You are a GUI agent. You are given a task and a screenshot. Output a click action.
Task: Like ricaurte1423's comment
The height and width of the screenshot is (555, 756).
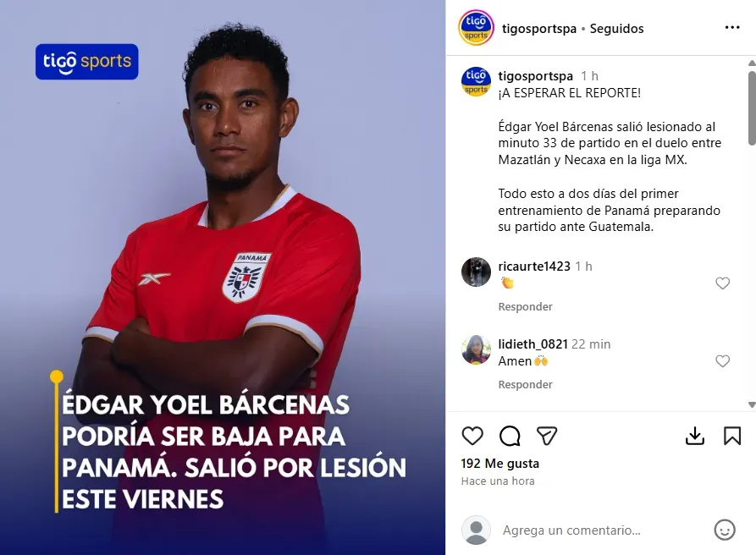(722, 283)
